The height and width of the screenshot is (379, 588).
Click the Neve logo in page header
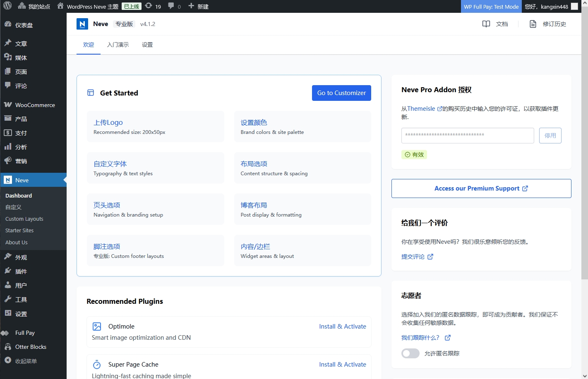point(82,24)
